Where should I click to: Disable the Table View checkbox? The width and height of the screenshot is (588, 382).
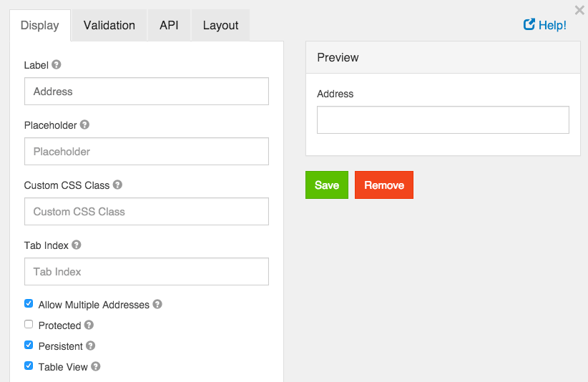click(x=29, y=366)
